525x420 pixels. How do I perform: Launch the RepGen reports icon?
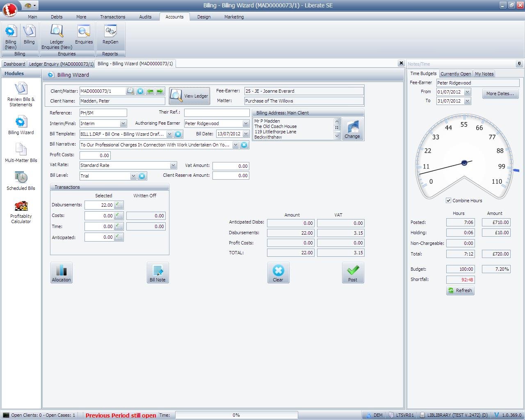(x=110, y=35)
